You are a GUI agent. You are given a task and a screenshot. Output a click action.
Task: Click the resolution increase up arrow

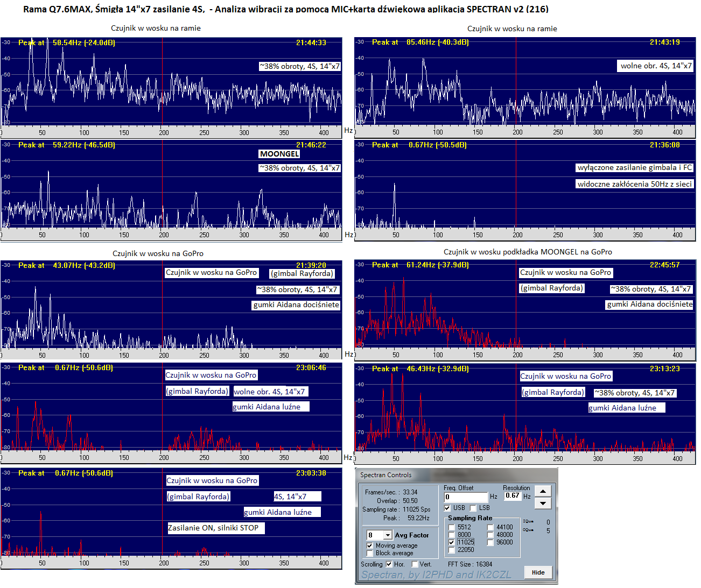[x=543, y=491]
